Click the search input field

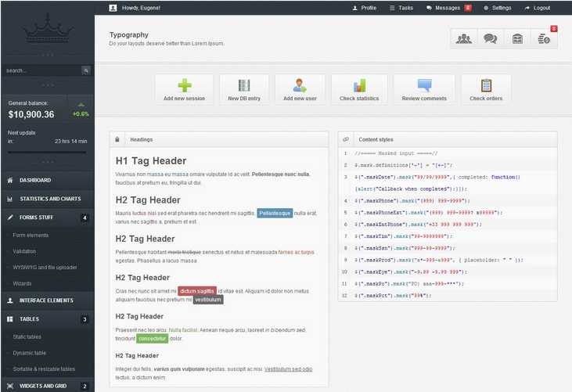[43, 70]
